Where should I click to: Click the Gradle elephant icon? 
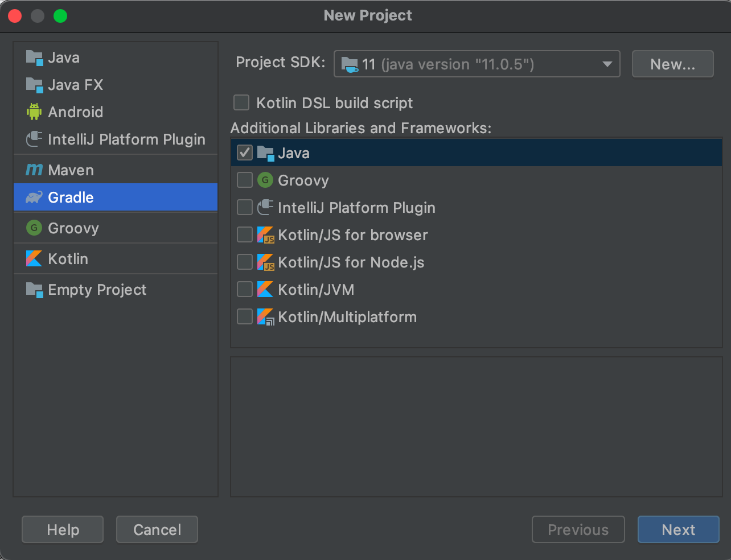pyautogui.click(x=34, y=197)
